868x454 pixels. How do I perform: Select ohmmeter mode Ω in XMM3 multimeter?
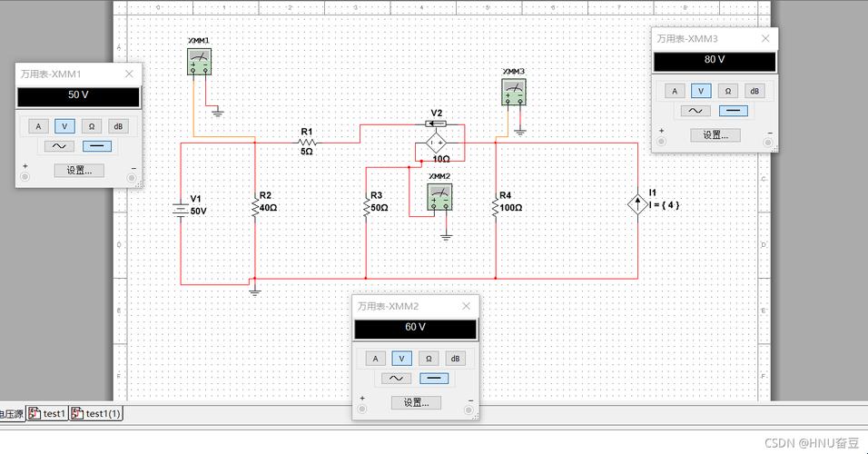728,91
